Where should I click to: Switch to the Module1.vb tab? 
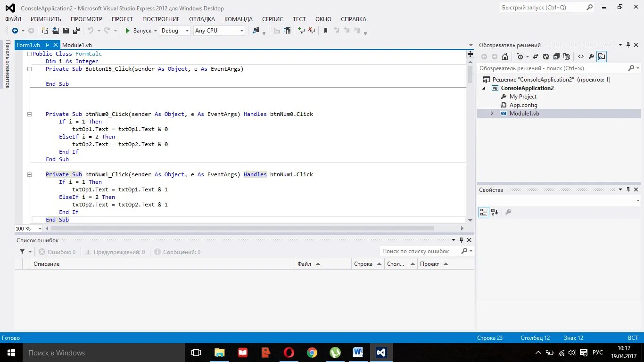(x=77, y=45)
